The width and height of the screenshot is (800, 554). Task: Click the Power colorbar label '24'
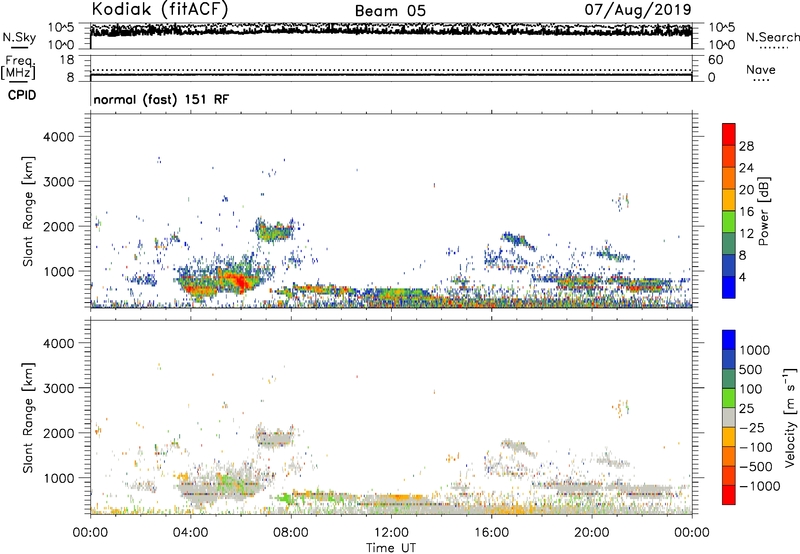pyautogui.click(x=746, y=168)
